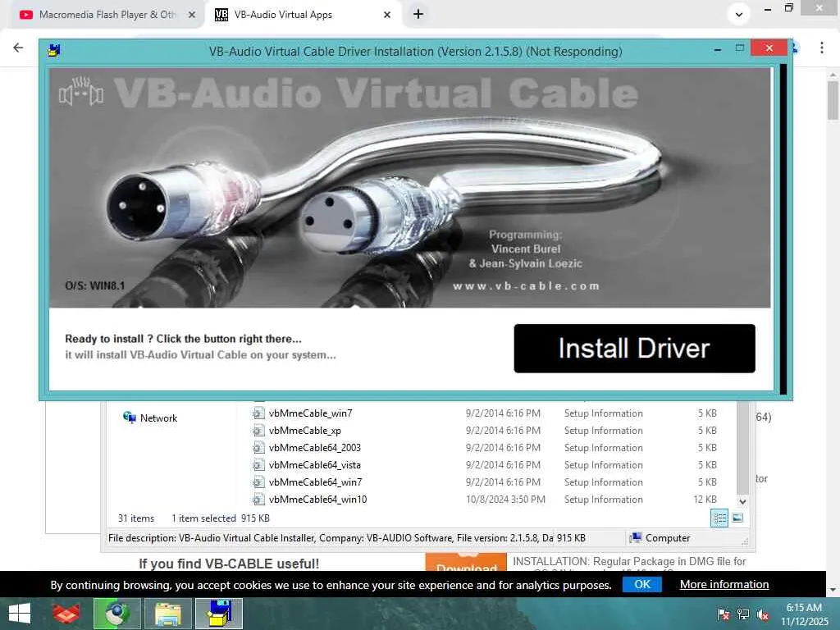The height and width of the screenshot is (630, 840).
Task: Close the Macromedia Flash Player tab
Action: click(191, 15)
